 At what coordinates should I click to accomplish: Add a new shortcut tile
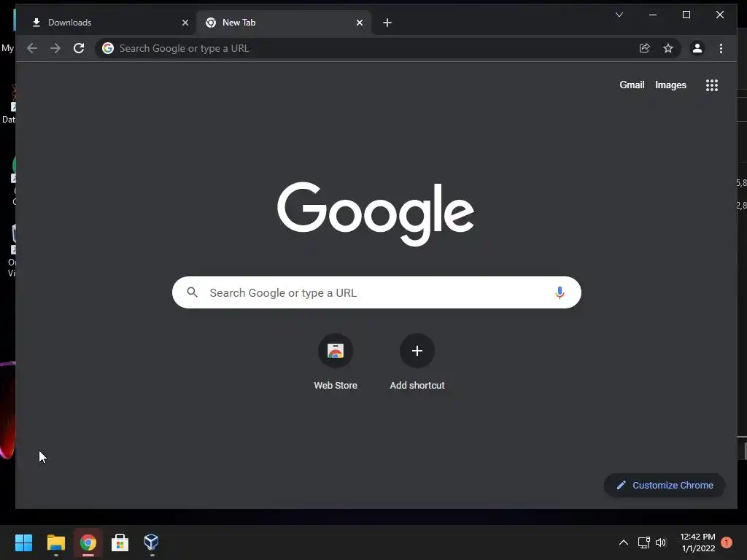tap(417, 363)
